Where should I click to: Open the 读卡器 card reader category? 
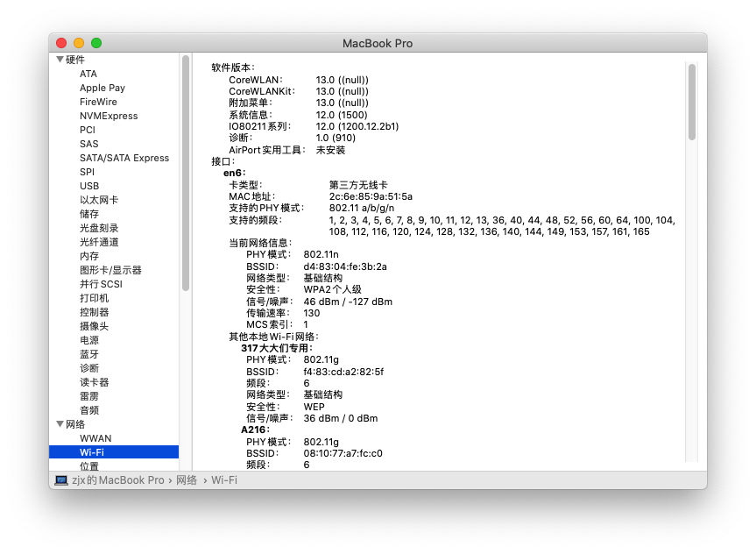pyautogui.click(x=94, y=381)
